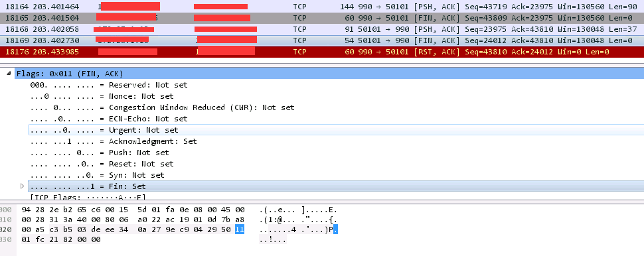
Task: Select packet number 18165 row
Action: [322, 18]
